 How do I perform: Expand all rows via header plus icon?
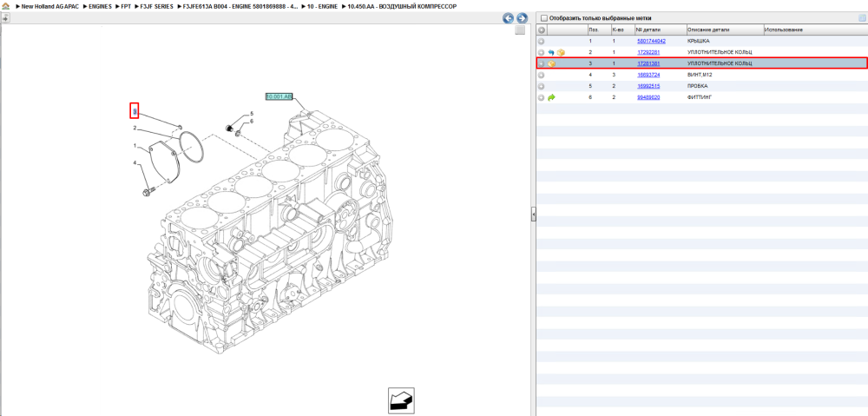coord(542,30)
